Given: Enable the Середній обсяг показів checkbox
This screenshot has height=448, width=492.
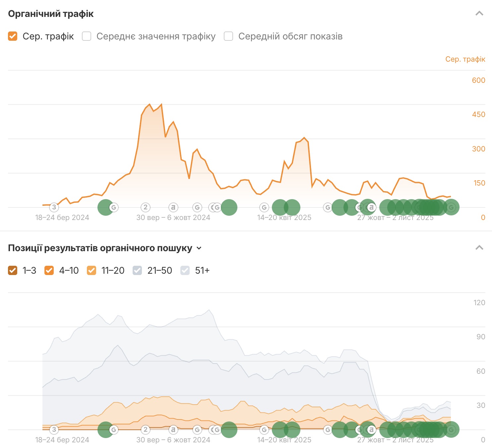Looking at the screenshot, I should [x=228, y=36].
